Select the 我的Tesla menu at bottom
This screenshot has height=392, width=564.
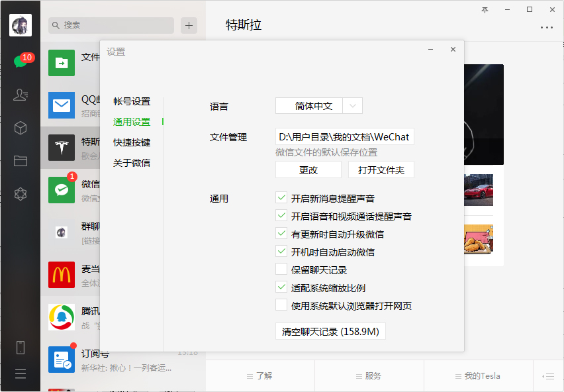[x=478, y=375]
